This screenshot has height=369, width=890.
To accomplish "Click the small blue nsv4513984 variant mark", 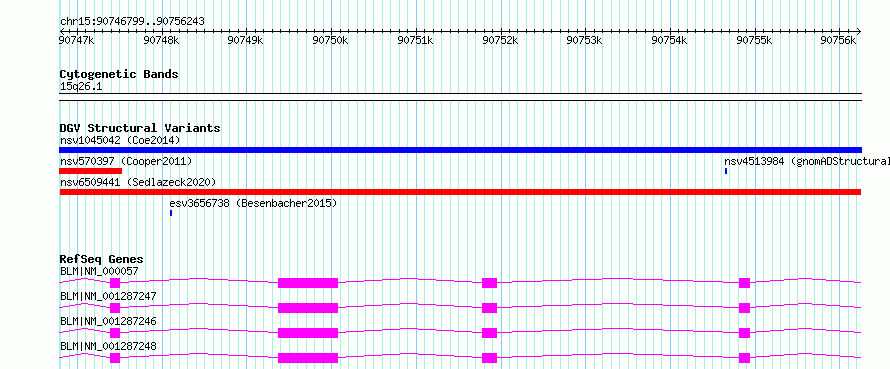I will (x=725, y=171).
